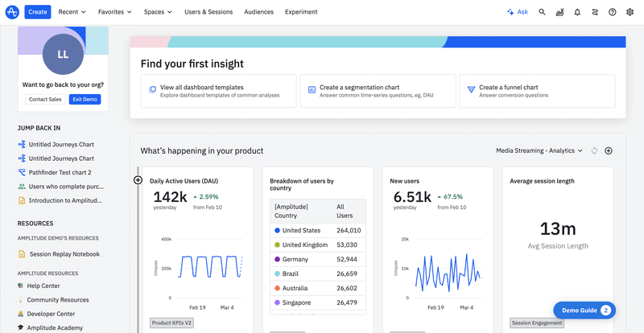The width and height of the screenshot is (644, 333).
Task: Click the Amplitude logo icon
Action: pyautogui.click(x=11, y=12)
